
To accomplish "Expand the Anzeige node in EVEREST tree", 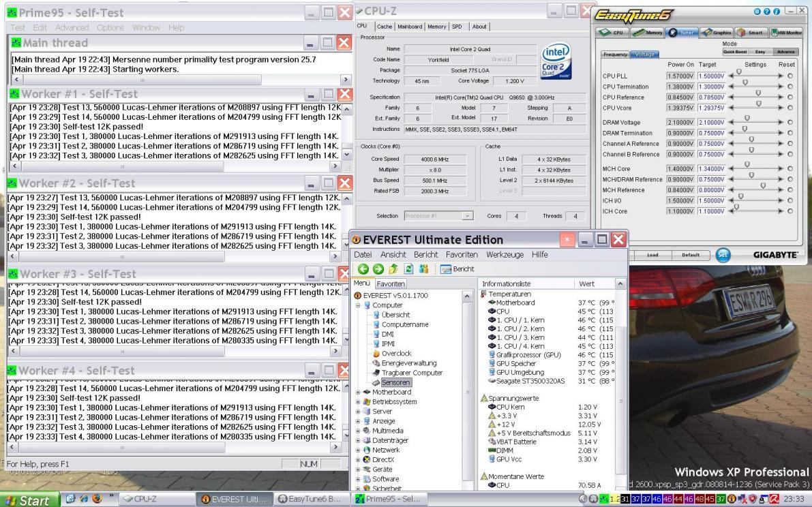I will click(x=358, y=421).
